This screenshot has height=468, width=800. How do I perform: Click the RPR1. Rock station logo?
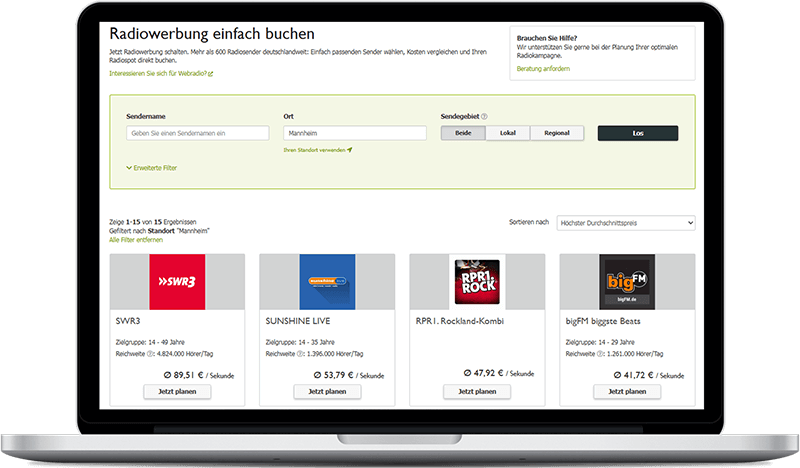point(477,282)
